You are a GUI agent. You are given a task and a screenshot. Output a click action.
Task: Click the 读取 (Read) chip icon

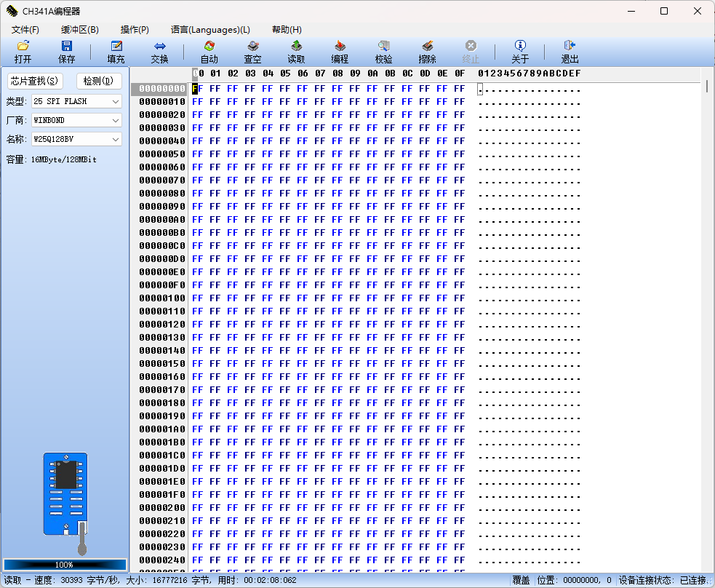click(x=296, y=46)
